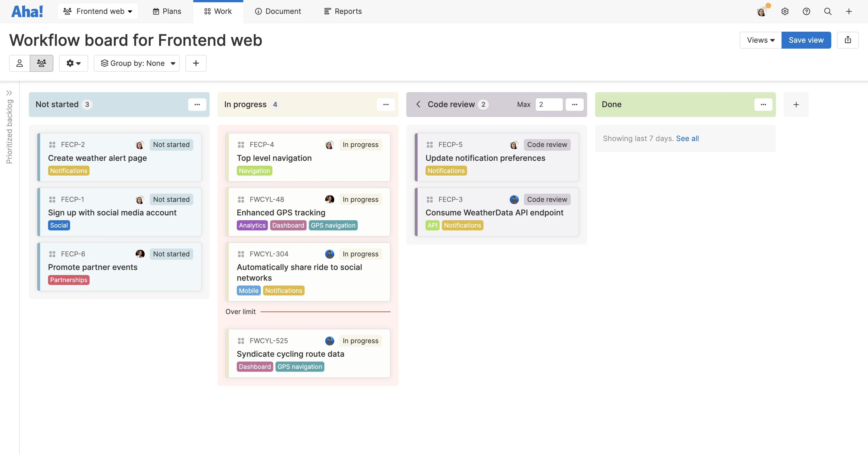Add a new workflow column with plus

tap(796, 105)
